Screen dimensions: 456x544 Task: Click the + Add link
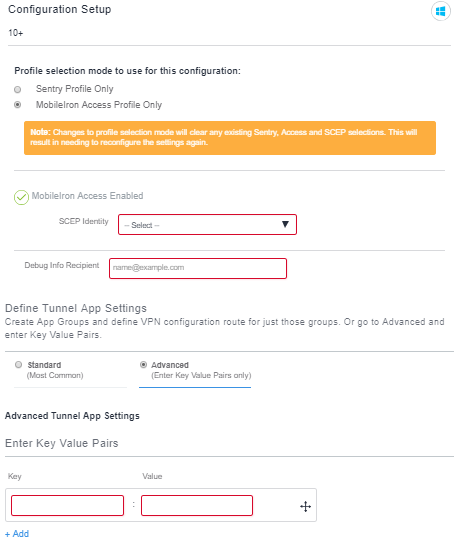pyautogui.click(x=17, y=534)
